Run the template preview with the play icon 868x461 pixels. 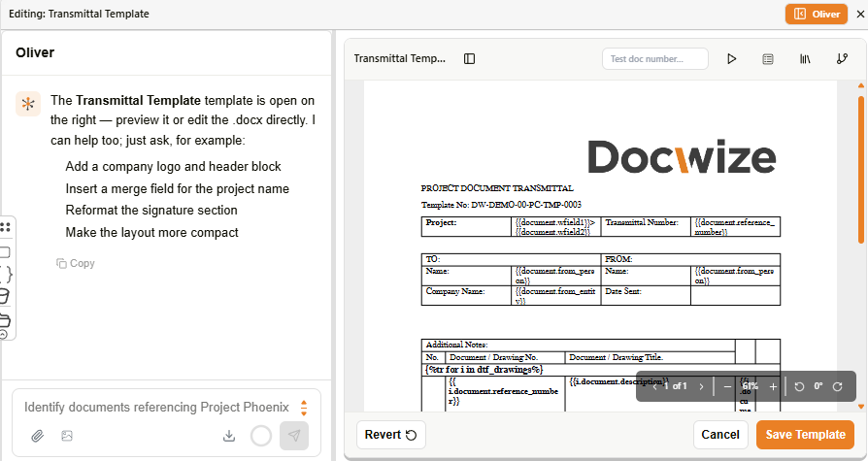[731, 58]
